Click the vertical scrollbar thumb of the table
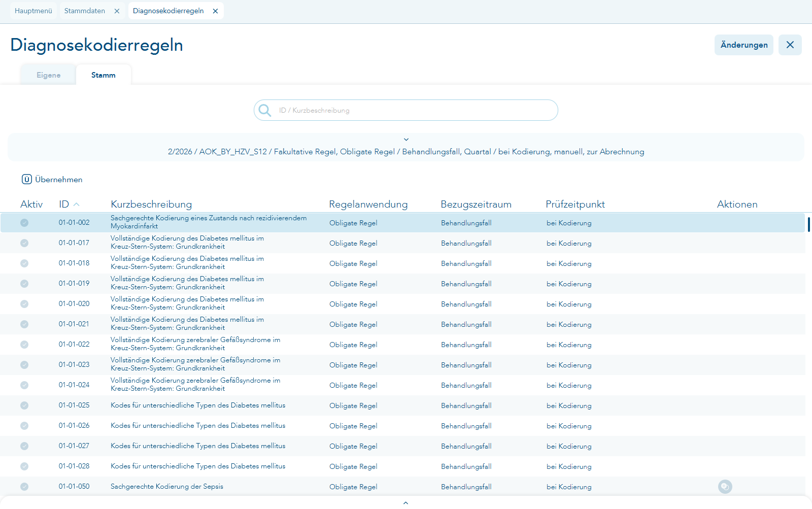This screenshot has width=812, height=509. (x=808, y=224)
